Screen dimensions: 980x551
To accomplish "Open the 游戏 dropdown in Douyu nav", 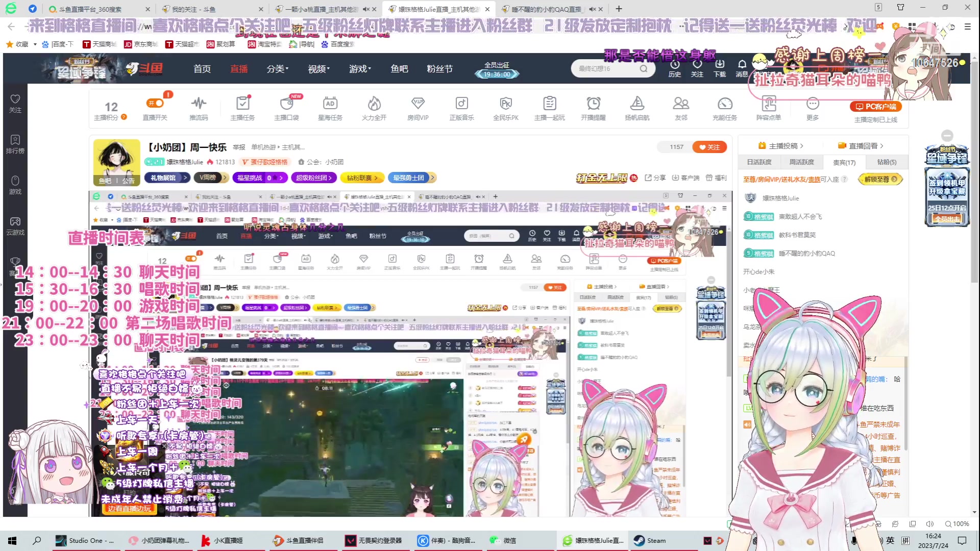I will tap(360, 68).
